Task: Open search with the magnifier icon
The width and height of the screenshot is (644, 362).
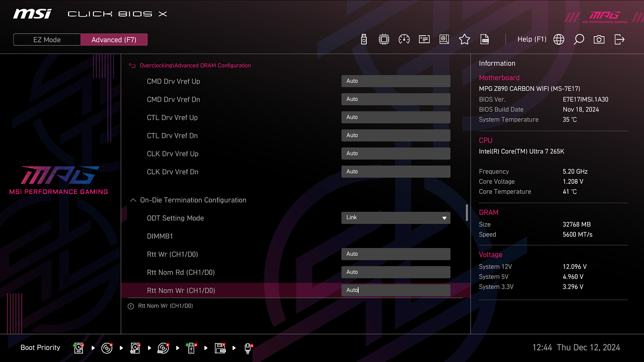Action: point(579,39)
